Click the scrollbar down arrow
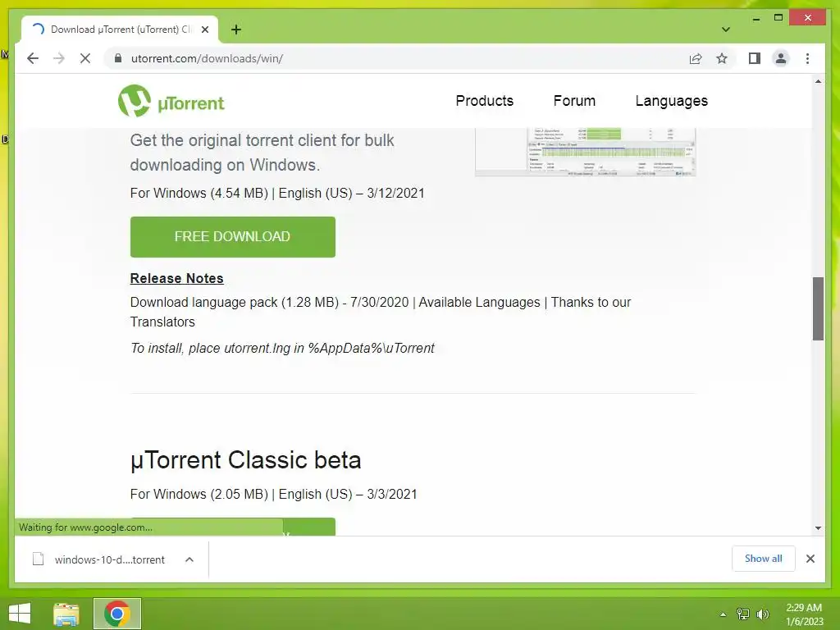 click(x=818, y=528)
